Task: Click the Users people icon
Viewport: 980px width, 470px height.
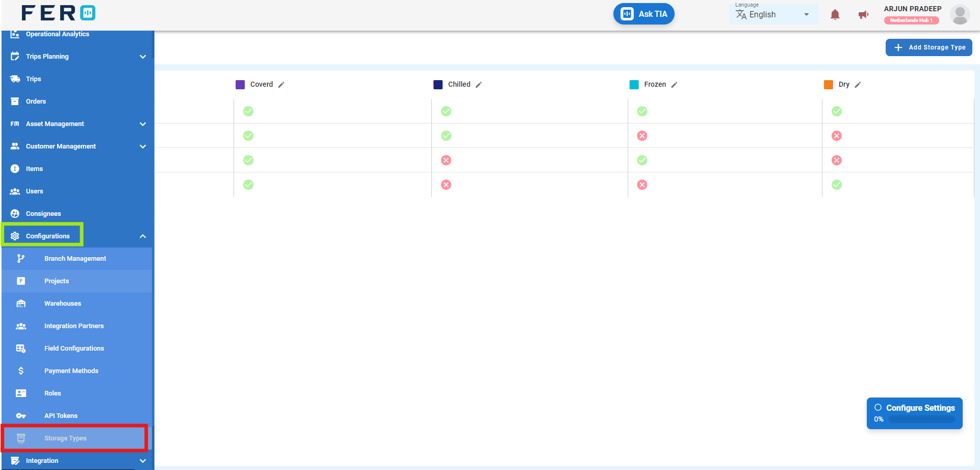Action: coord(15,191)
